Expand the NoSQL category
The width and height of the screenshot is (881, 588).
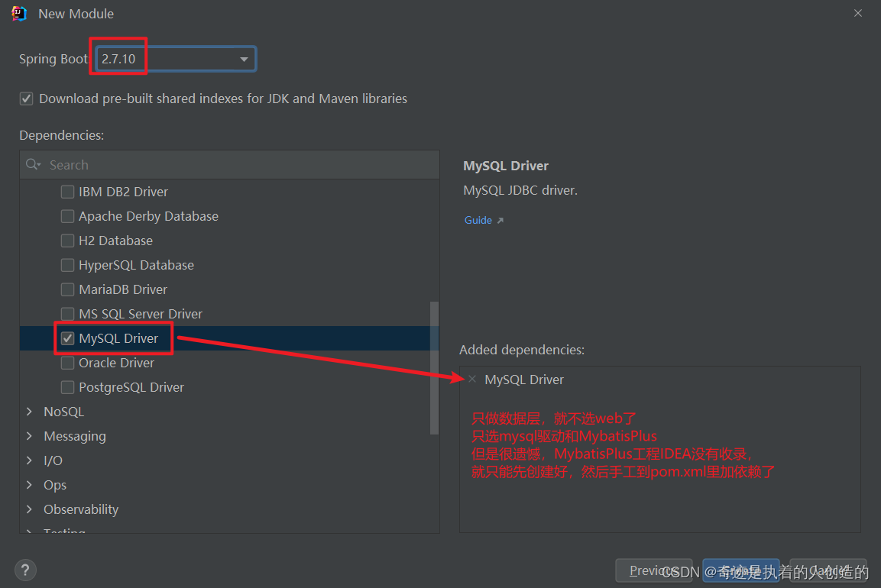pyautogui.click(x=29, y=412)
